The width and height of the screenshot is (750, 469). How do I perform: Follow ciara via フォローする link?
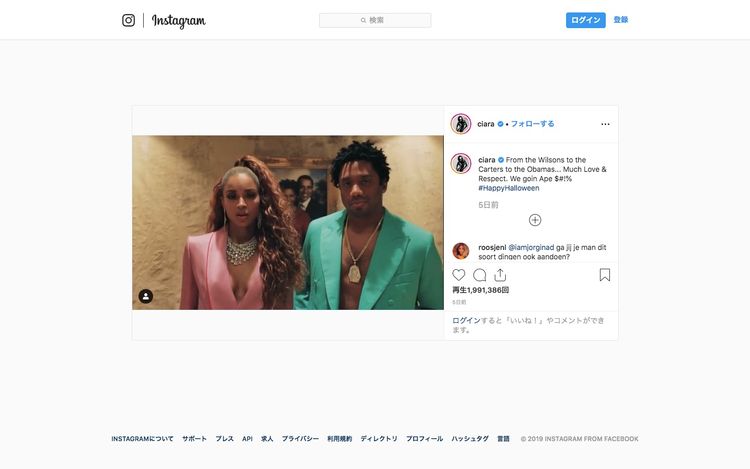(532, 124)
